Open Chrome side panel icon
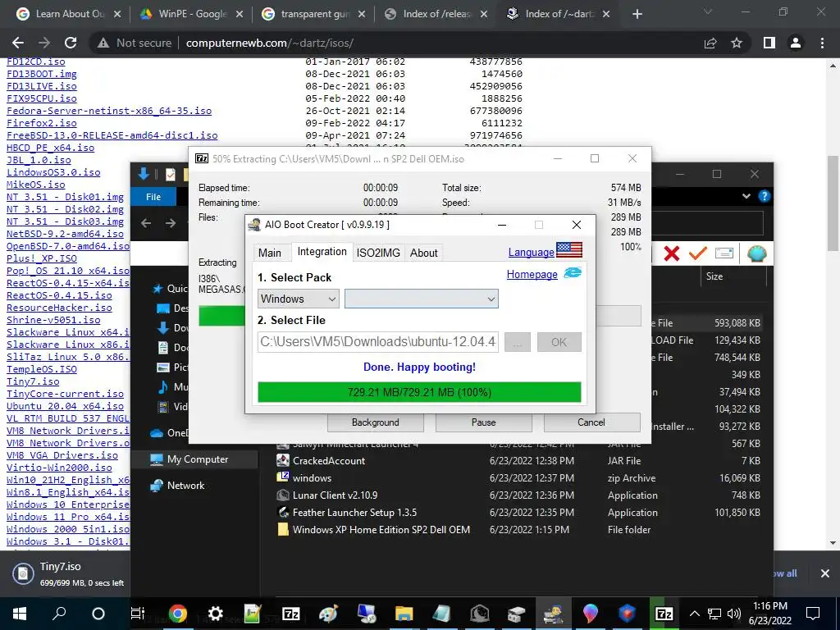Image resolution: width=840 pixels, height=630 pixels. 769,43
